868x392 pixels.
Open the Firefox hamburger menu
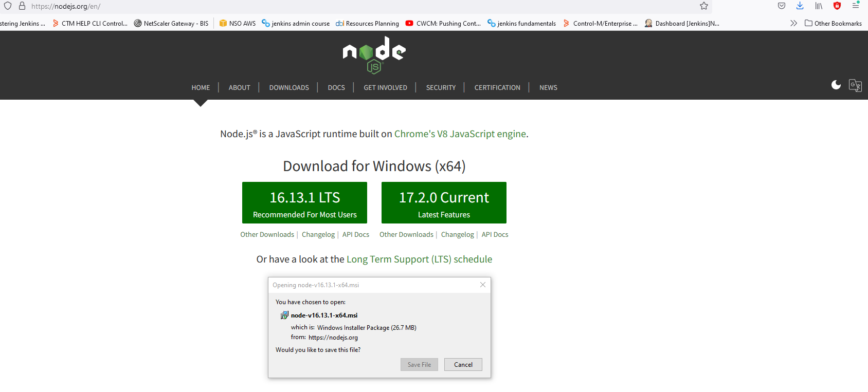856,6
